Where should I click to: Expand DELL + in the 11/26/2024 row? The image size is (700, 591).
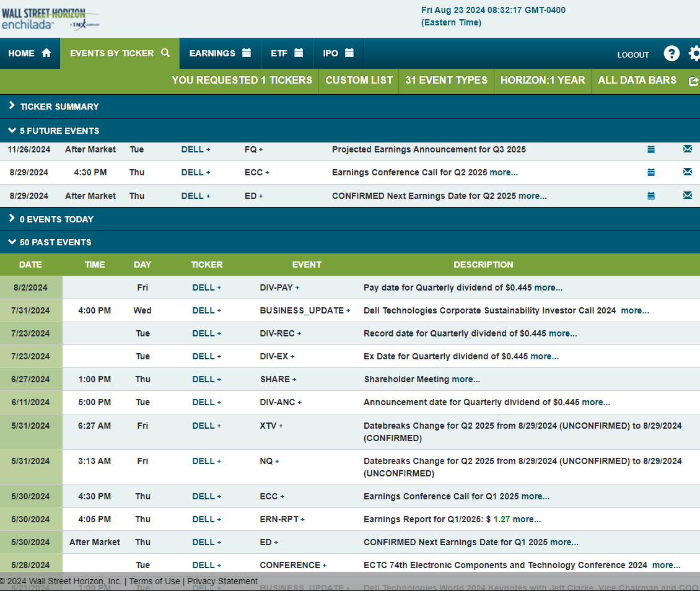coord(196,149)
